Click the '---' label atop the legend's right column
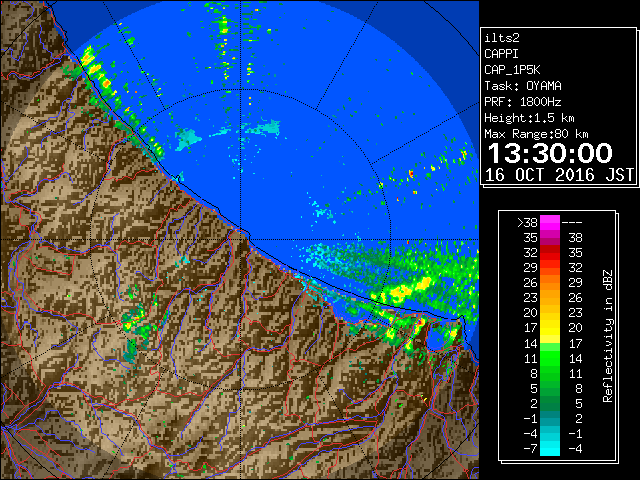The width and height of the screenshot is (640, 480). [x=572, y=223]
